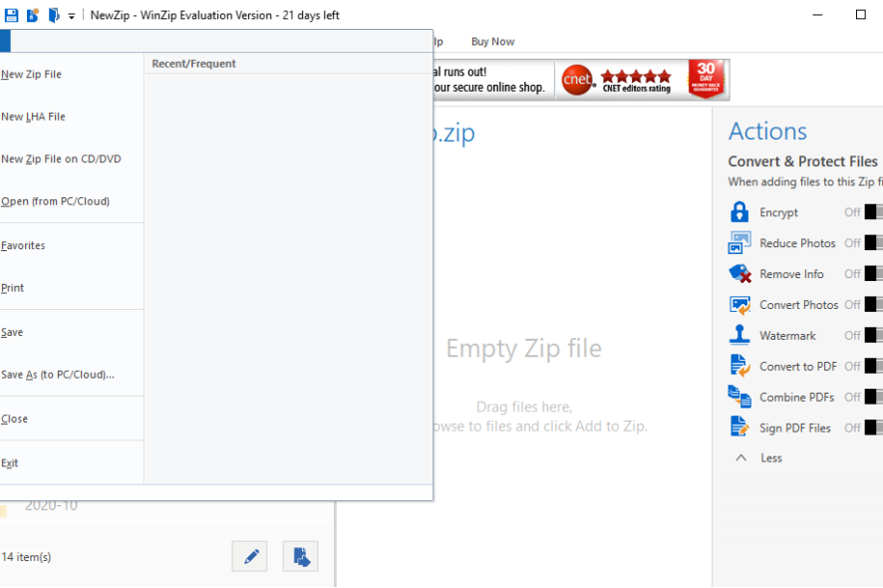Image resolution: width=883 pixels, height=588 pixels.
Task: Enable the Sign PDF Files switch
Action: [x=873, y=428]
